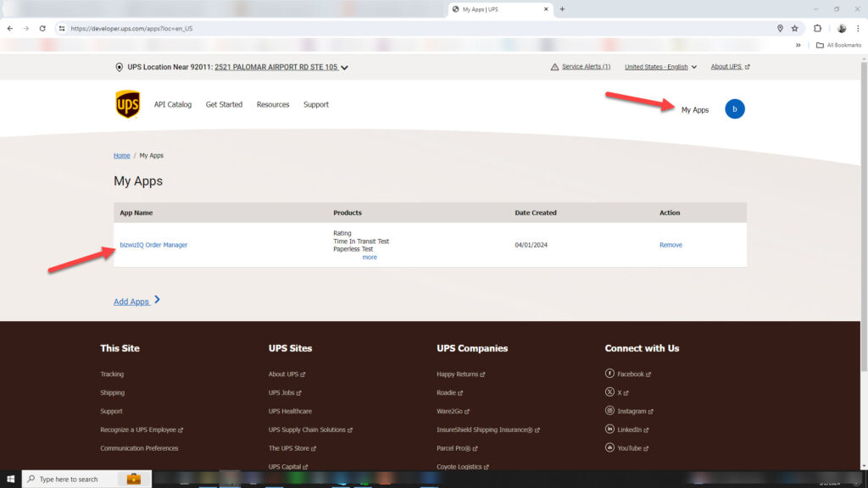Click the Facebook icon in the footer
This screenshot has height=488, width=868.
(x=609, y=374)
